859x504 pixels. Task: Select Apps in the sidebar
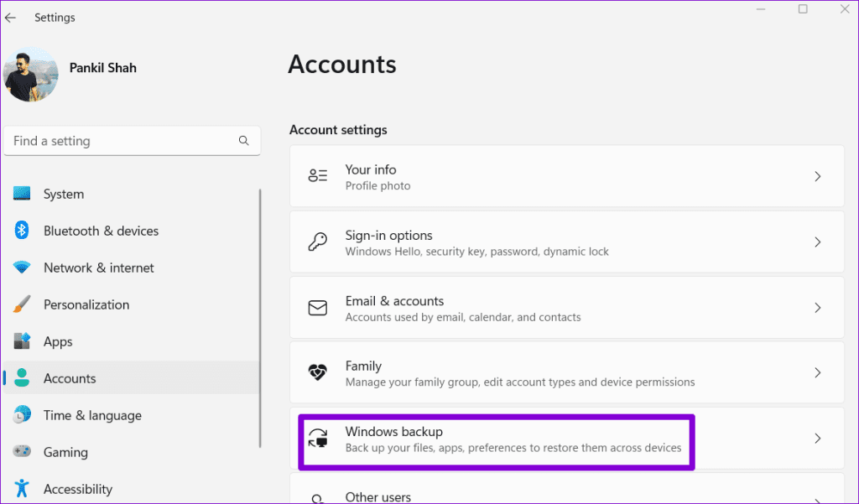[x=58, y=341]
